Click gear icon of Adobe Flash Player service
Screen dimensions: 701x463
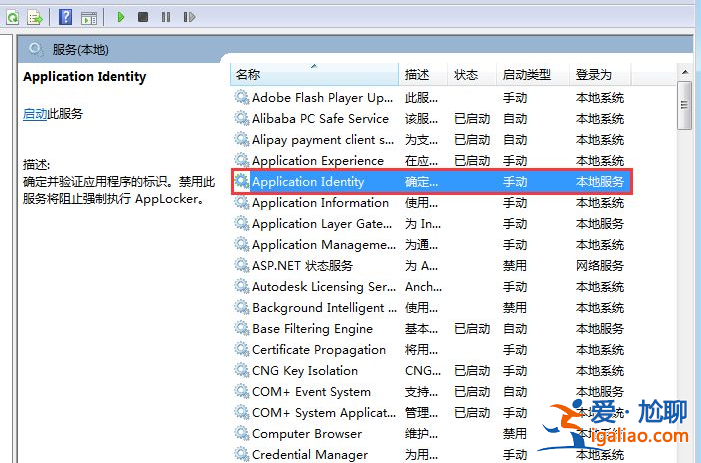(x=241, y=97)
